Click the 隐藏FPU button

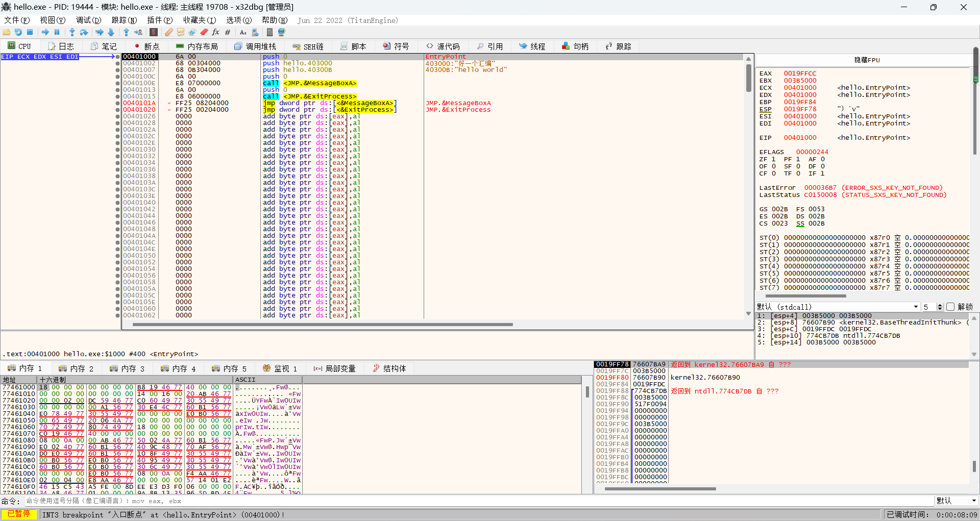(x=867, y=60)
